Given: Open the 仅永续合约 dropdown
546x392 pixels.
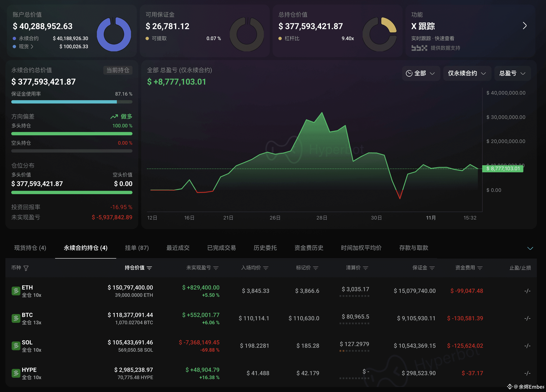Looking at the screenshot, I should point(467,73).
